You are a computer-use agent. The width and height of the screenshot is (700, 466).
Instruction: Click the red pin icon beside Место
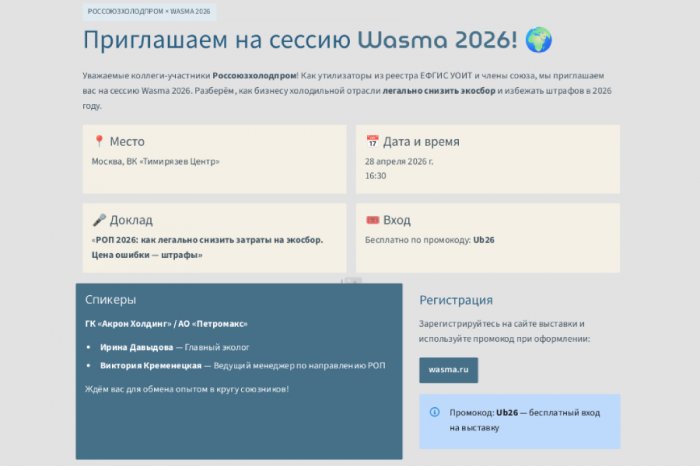click(x=99, y=141)
